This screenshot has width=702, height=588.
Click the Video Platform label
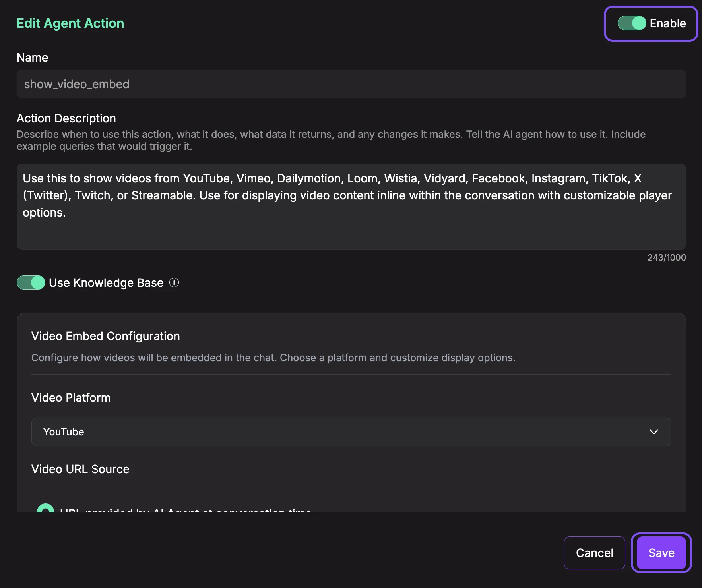pyautogui.click(x=71, y=398)
